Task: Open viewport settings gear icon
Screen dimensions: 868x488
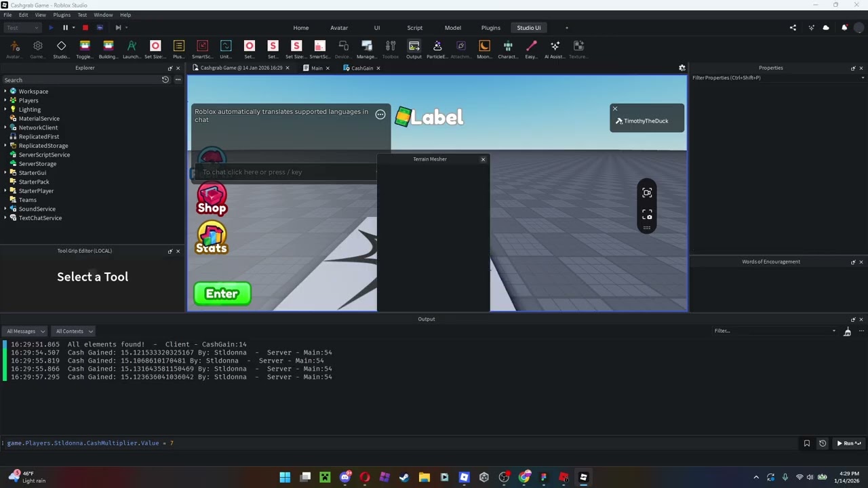Action: point(682,68)
